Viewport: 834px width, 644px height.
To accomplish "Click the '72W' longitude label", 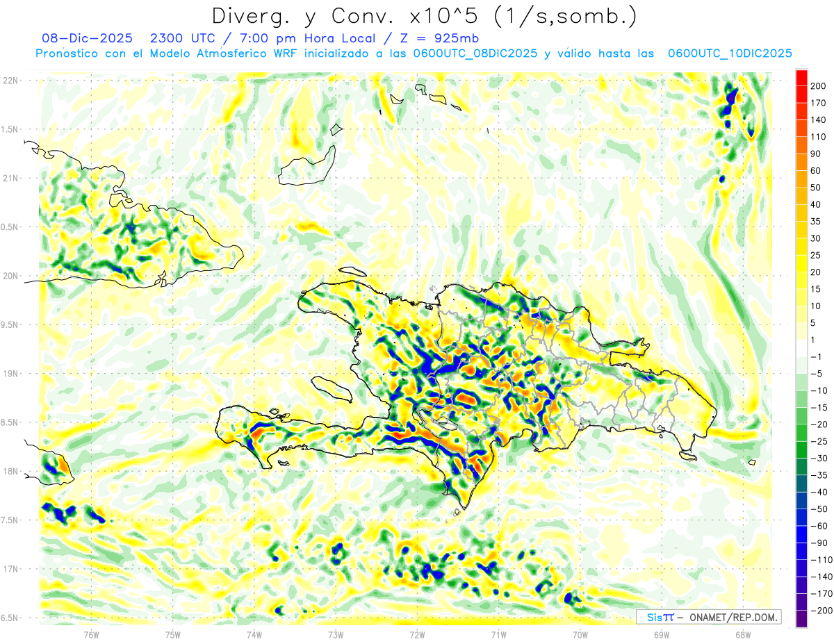I will point(417,634).
